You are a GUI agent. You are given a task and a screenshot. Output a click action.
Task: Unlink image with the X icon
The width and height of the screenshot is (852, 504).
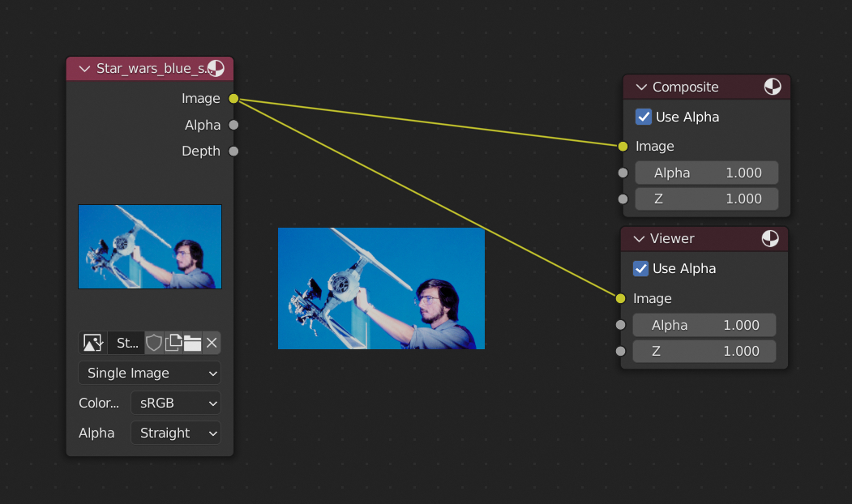click(212, 343)
